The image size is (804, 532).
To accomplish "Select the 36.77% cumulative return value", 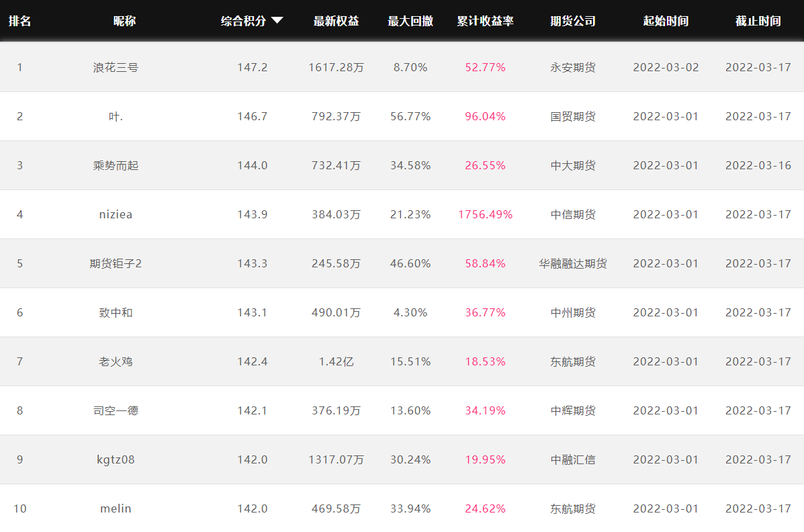I will (485, 312).
